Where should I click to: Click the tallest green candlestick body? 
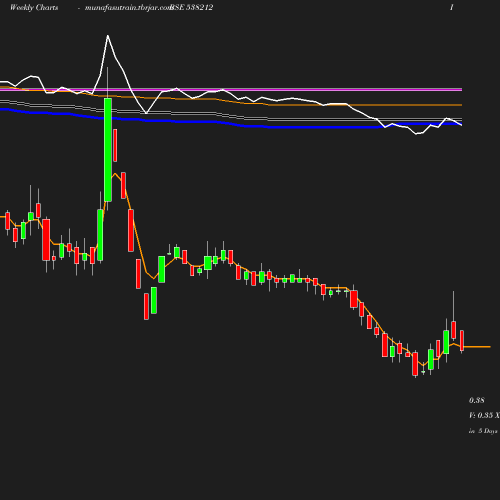pyautogui.click(x=108, y=150)
